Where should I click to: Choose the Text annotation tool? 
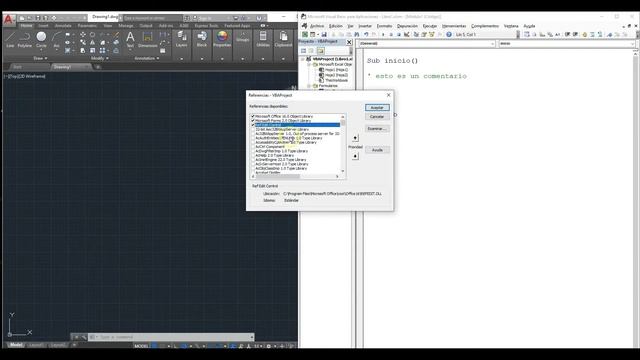click(x=130, y=39)
